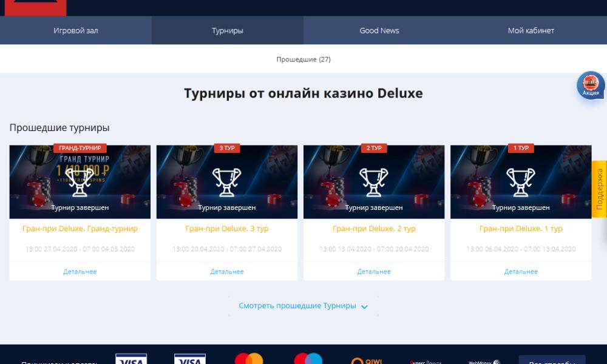Open the Акция promo badge icon
Screen dimensions: 607x364
coord(591,86)
